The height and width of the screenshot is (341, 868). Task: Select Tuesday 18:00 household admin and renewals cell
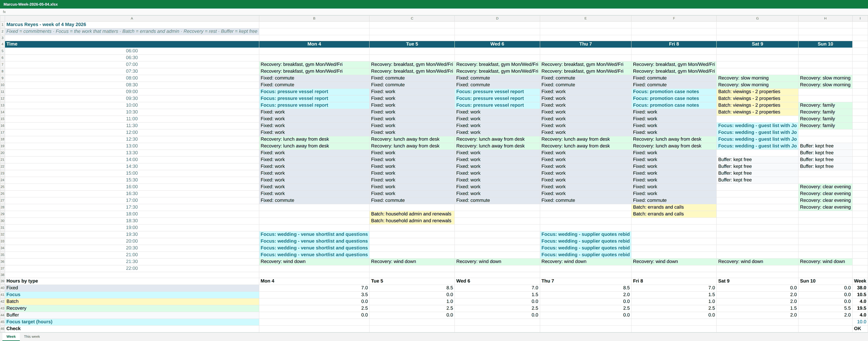pos(412,214)
